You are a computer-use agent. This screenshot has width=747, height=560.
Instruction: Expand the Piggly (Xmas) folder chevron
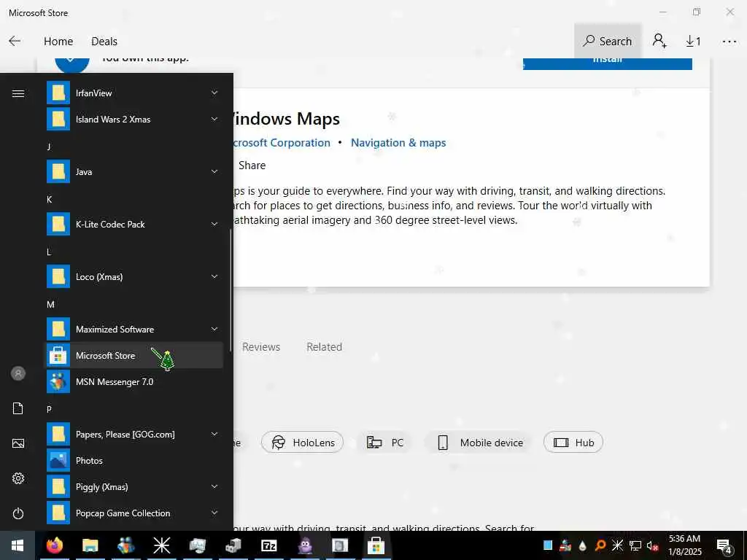tap(214, 486)
